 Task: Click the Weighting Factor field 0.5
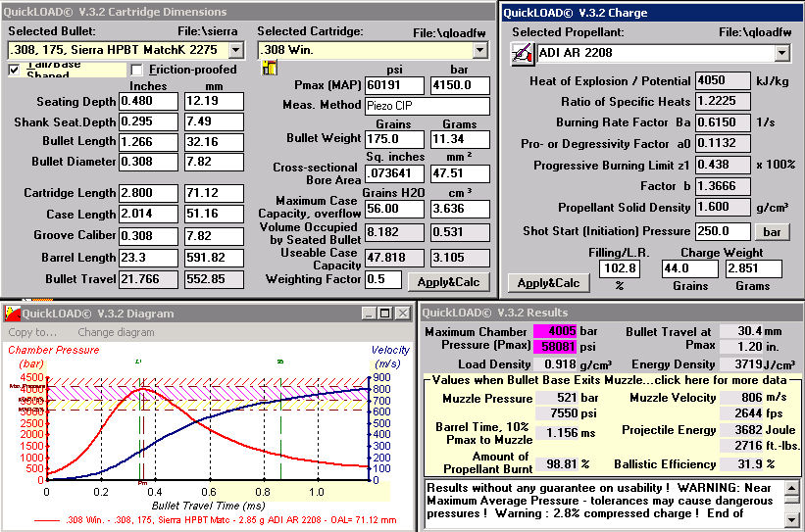click(x=383, y=279)
